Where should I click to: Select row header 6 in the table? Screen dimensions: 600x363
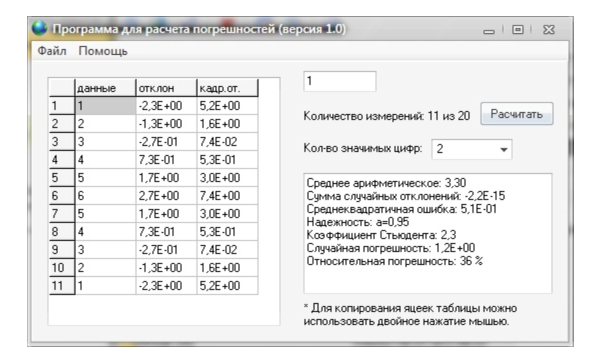click(x=62, y=195)
